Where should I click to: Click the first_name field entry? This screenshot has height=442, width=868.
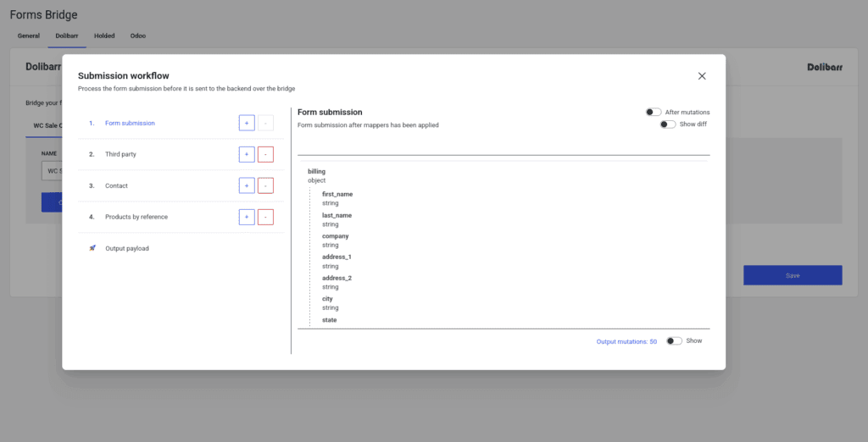tap(337, 199)
